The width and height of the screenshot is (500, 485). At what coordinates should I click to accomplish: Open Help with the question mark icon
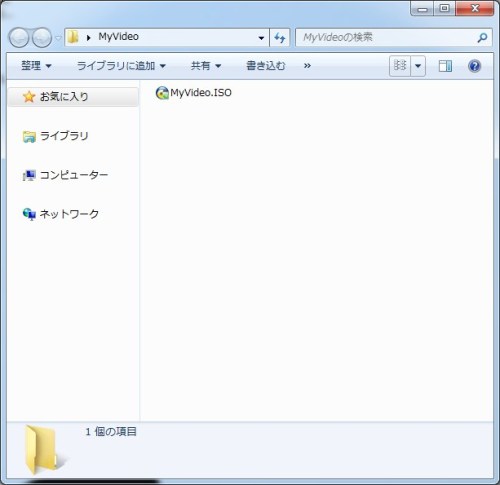tap(474, 66)
